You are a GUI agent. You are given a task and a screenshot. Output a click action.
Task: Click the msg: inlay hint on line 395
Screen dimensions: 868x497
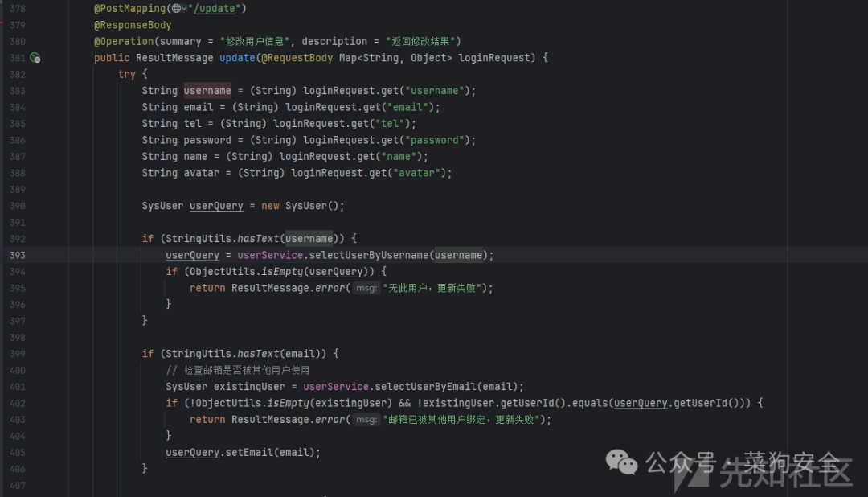366,288
